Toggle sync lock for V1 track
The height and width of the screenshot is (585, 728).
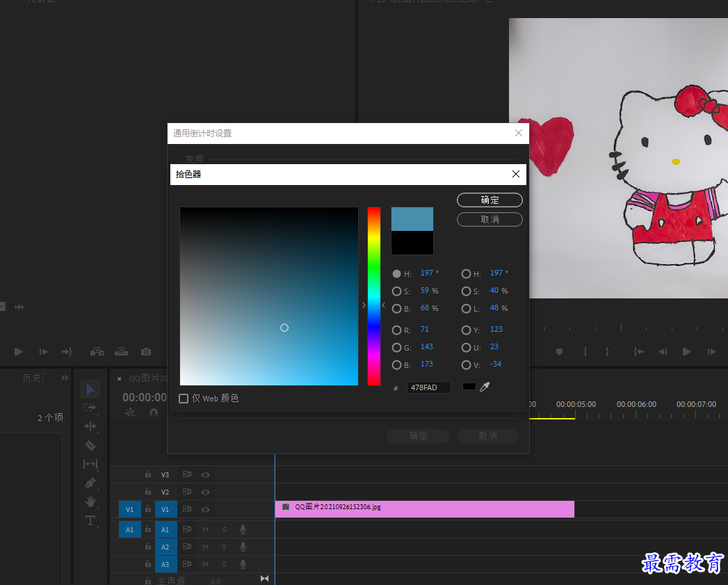pyautogui.click(x=186, y=509)
